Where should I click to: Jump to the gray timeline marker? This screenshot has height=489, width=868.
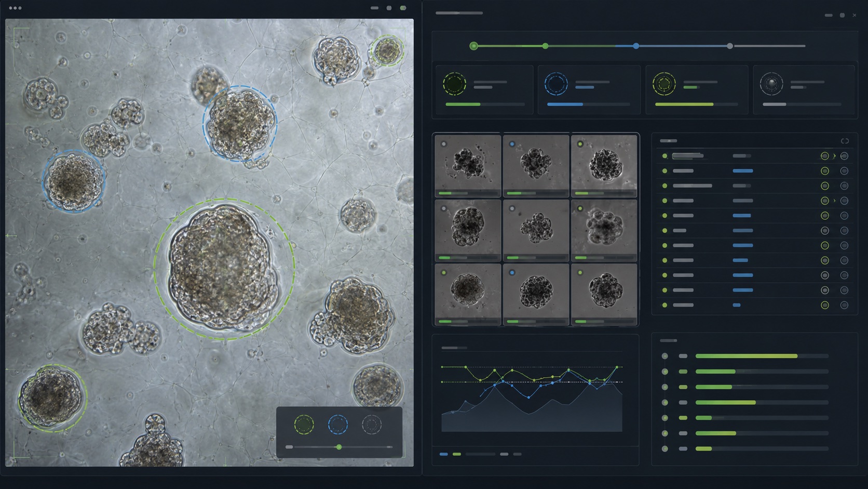[x=730, y=46]
